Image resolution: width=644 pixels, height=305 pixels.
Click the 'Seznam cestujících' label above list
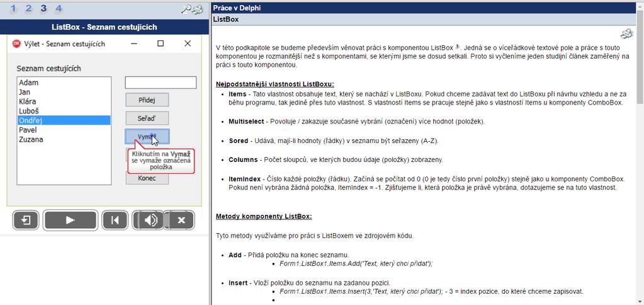(x=49, y=68)
